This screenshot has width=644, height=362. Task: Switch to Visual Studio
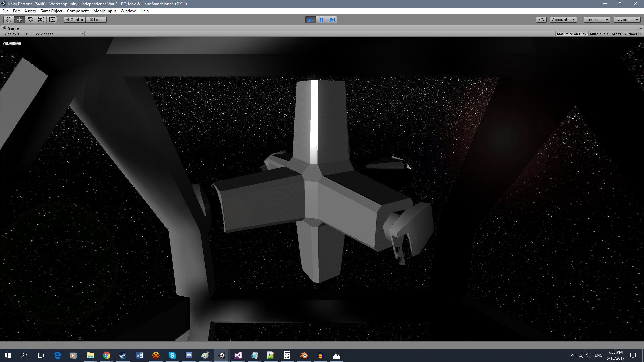(238, 355)
